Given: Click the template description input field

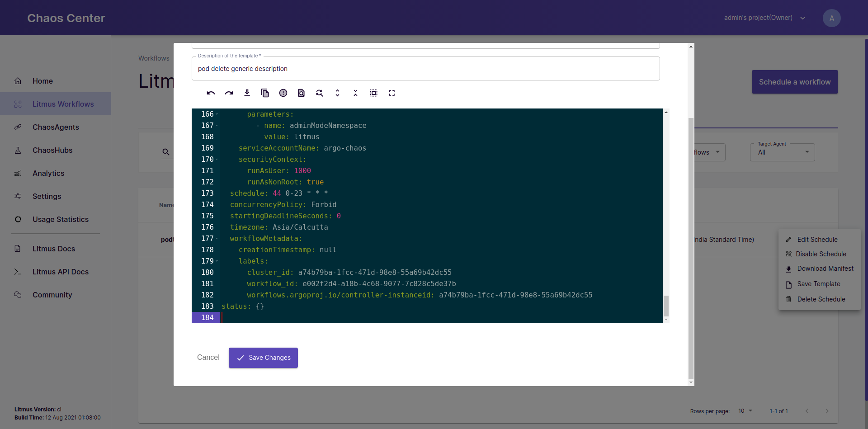Looking at the screenshot, I should tap(425, 69).
